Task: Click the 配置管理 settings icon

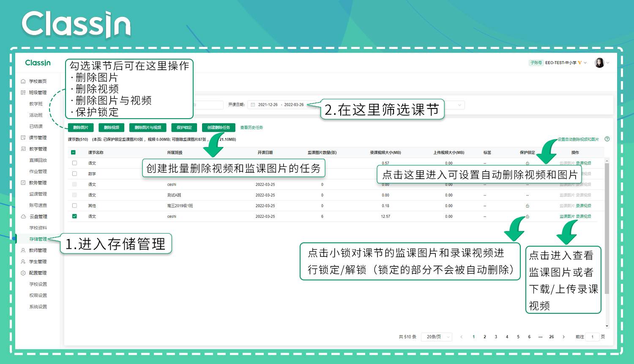Action: click(23, 273)
